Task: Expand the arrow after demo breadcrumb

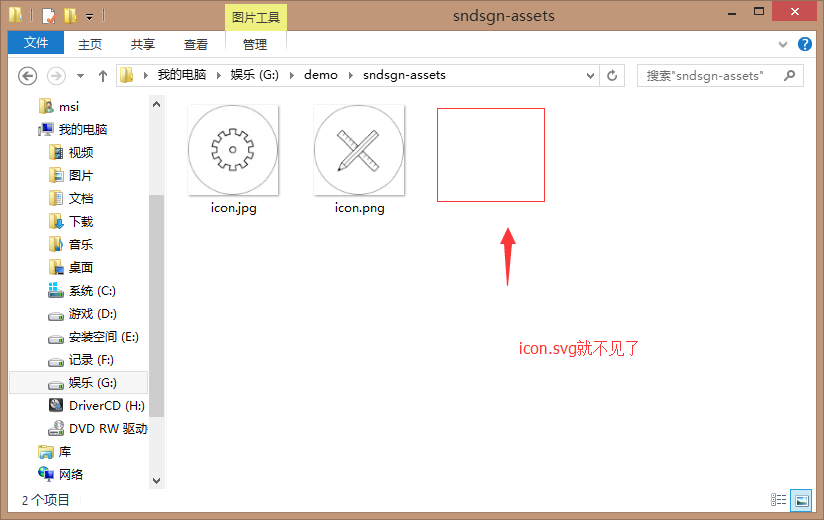Action: 351,76
